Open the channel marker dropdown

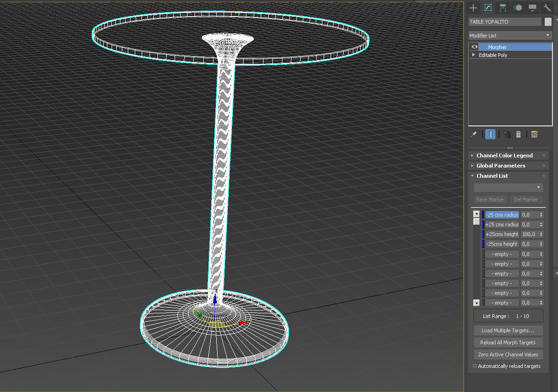coord(508,187)
